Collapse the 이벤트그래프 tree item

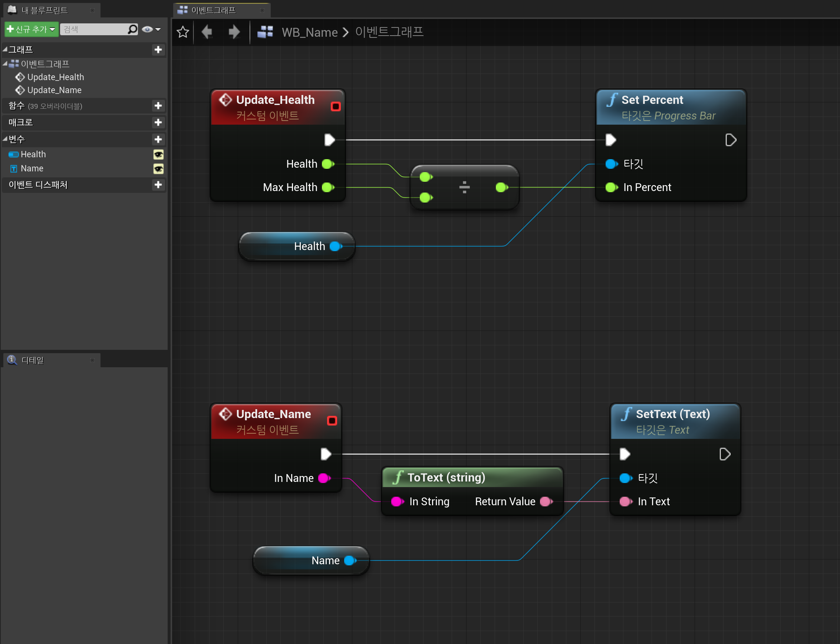coord(5,64)
